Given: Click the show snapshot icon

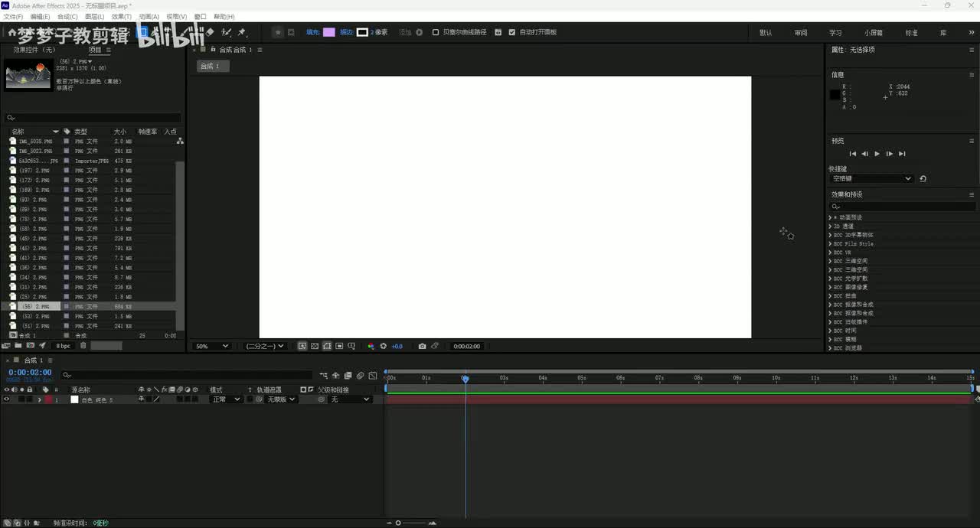Looking at the screenshot, I should tap(435, 346).
